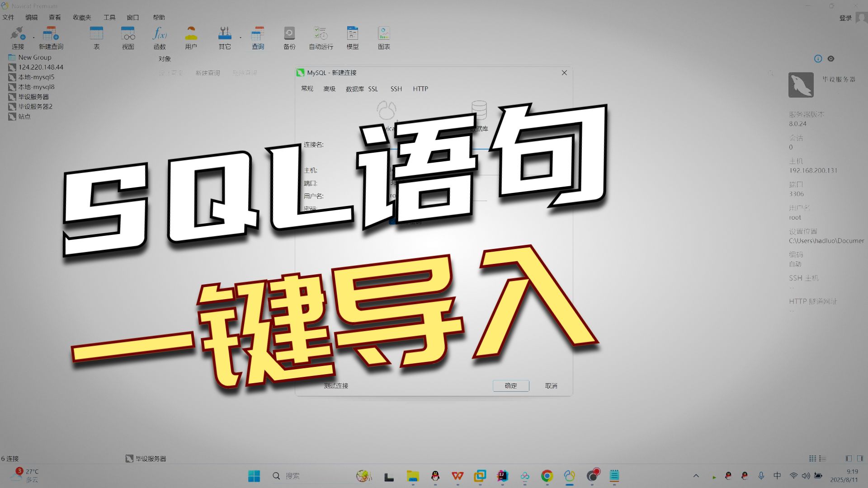This screenshot has width=868, height=488.
Task: Switch to the SSH tab in the connection dialog
Action: point(396,89)
